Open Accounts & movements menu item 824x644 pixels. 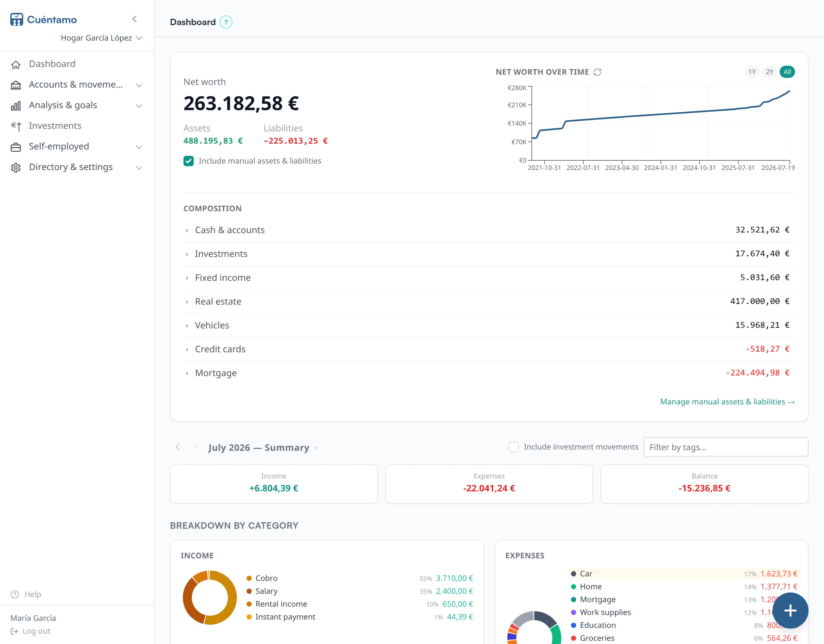click(x=76, y=85)
